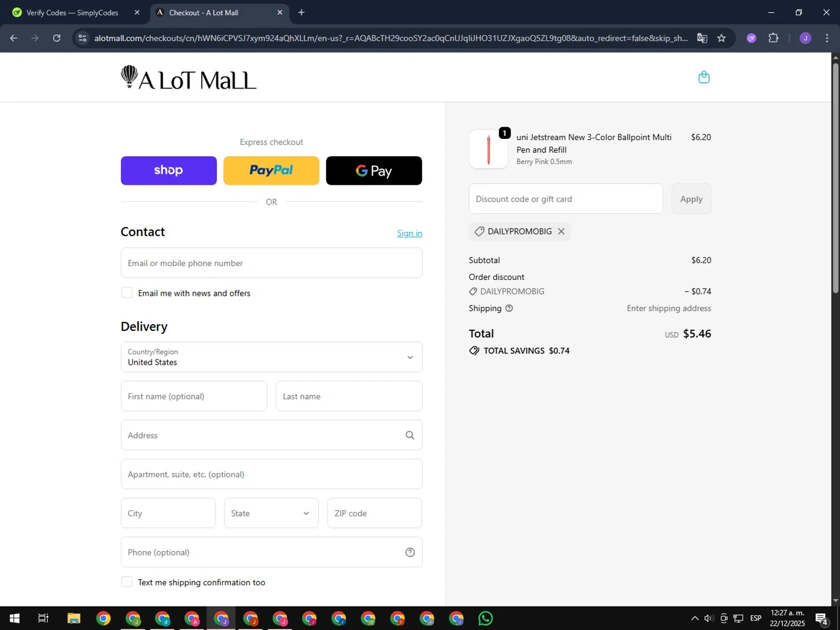Open the translate page icon
840x630 pixels.
click(702, 38)
